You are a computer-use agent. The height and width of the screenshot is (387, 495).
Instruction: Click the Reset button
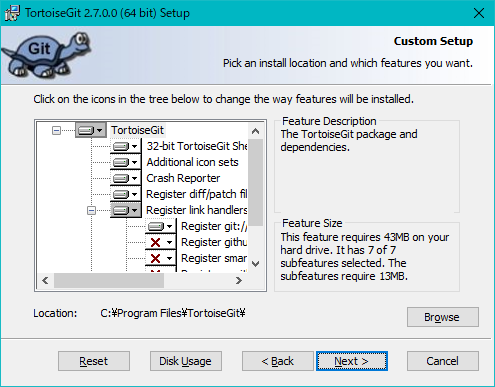pos(94,361)
